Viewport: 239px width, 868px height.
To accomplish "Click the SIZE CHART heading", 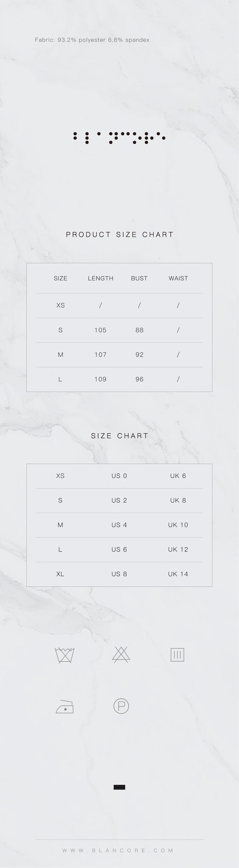I will click(x=120, y=436).
